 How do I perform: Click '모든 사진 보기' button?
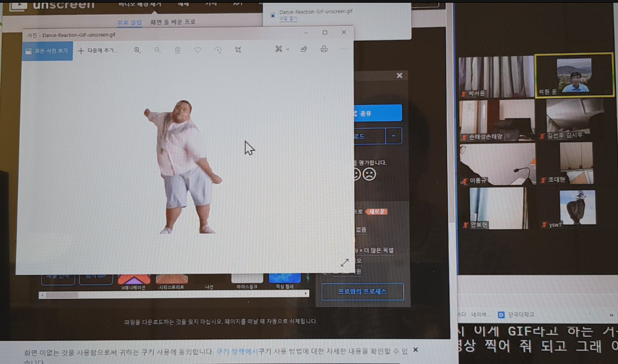(x=47, y=51)
